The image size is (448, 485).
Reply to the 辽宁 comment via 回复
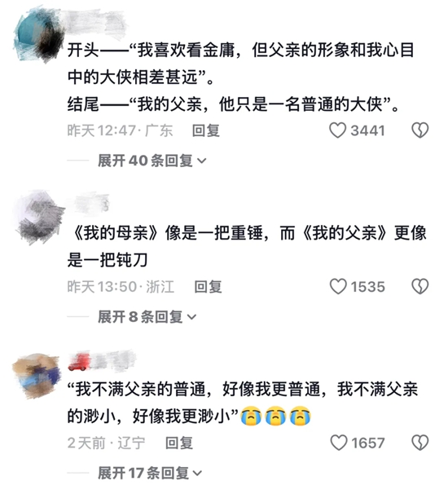pos(179,443)
